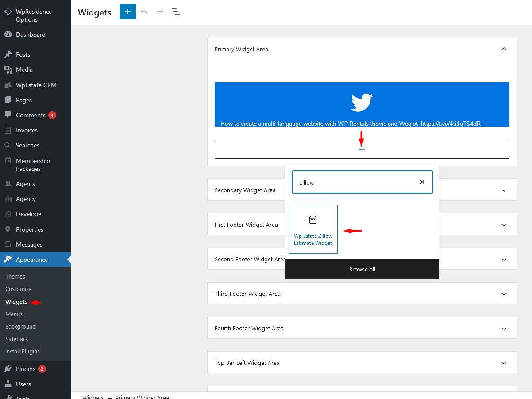Expand the Second Footer Widget Area

tap(504, 259)
